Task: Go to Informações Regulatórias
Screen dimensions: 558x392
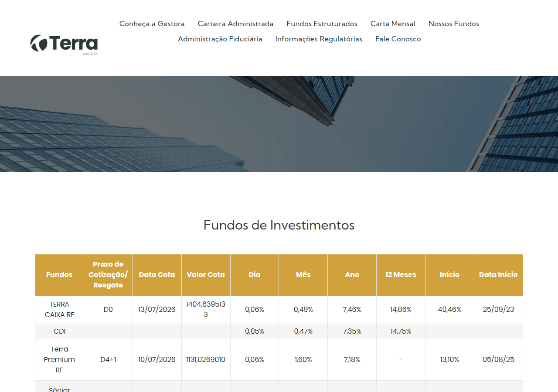Action: click(319, 39)
